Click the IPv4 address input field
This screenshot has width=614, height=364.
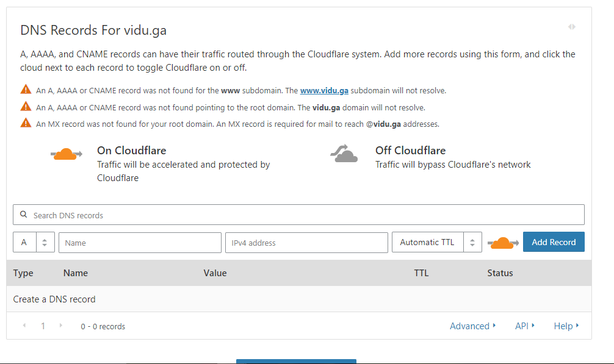(306, 243)
